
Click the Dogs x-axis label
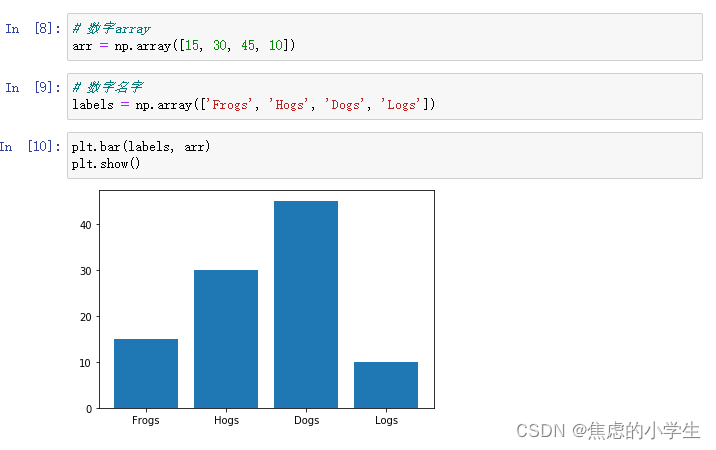point(306,420)
